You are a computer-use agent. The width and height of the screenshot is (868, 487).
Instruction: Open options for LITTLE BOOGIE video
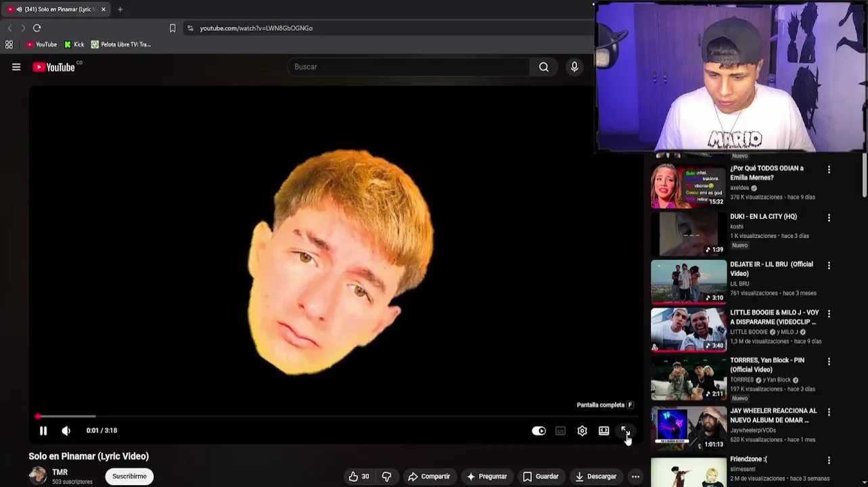829,314
